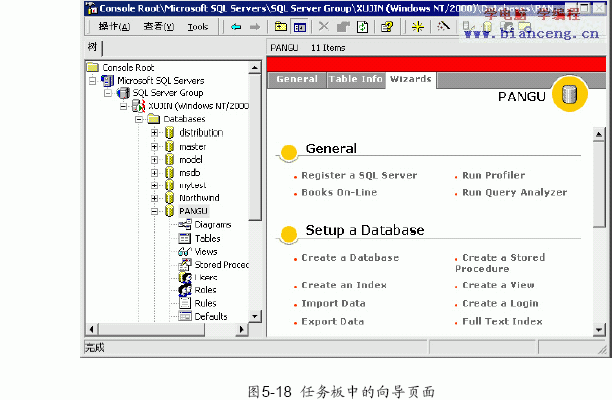Click the Run wizard wand icon
The width and height of the screenshot is (612, 400).
pos(443,26)
